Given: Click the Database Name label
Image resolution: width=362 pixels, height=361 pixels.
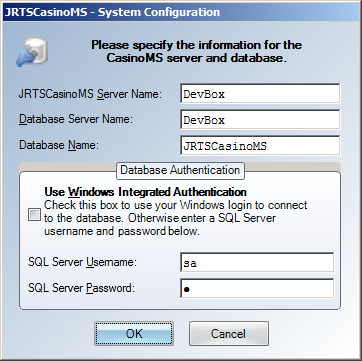Looking at the screenshot, I should click(x=59, y=145).
